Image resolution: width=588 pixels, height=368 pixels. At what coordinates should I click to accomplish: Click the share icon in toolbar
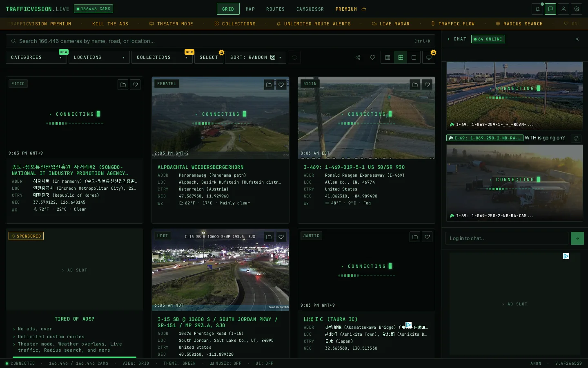click(x=358, y=58)
